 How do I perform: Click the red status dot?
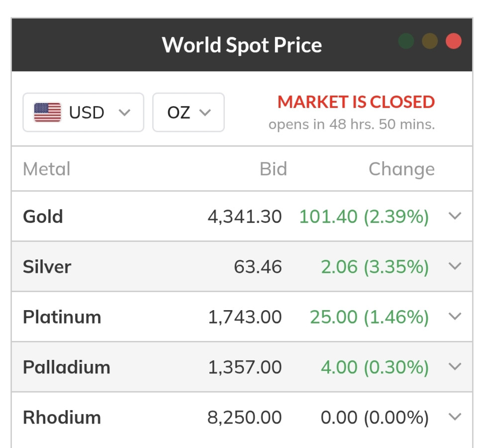(454, 41)
